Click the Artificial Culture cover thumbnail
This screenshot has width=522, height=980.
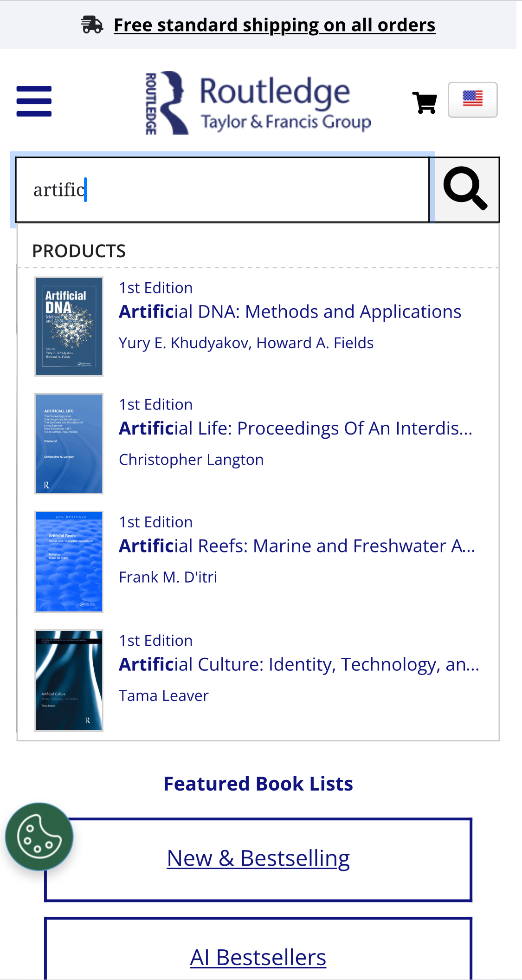pyautogui.click(x=68, y=680)
